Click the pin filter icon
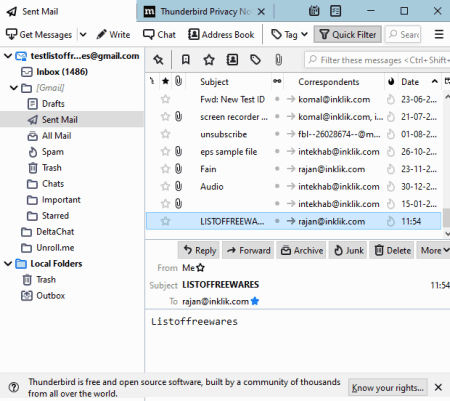The image size is (450, 401). point(158,60)
